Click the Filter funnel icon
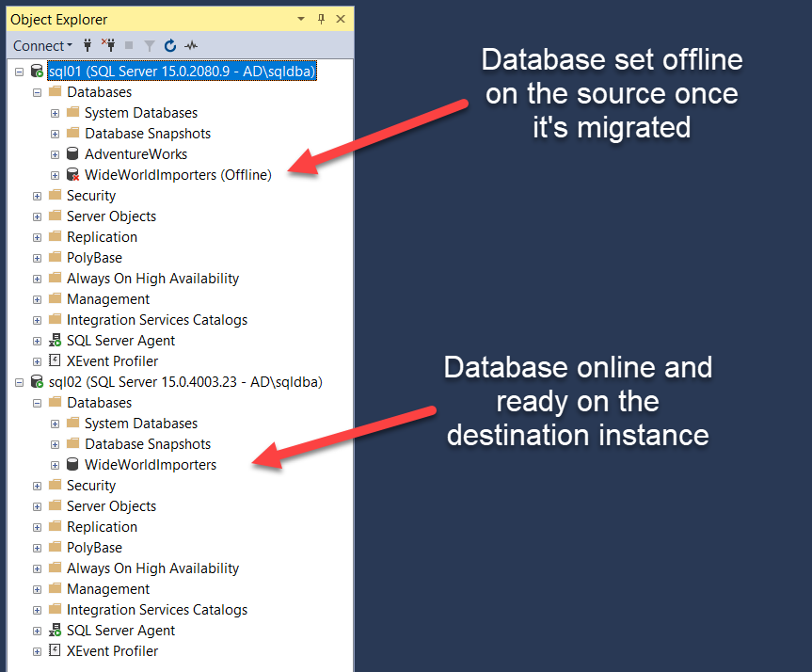 coord(150,46)
